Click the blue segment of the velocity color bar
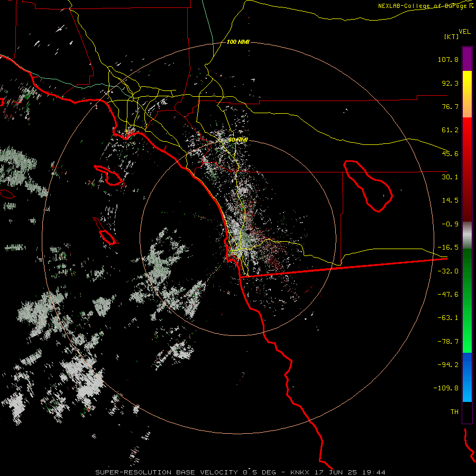This screenshot has width=476, height=476. click(467, 377)
